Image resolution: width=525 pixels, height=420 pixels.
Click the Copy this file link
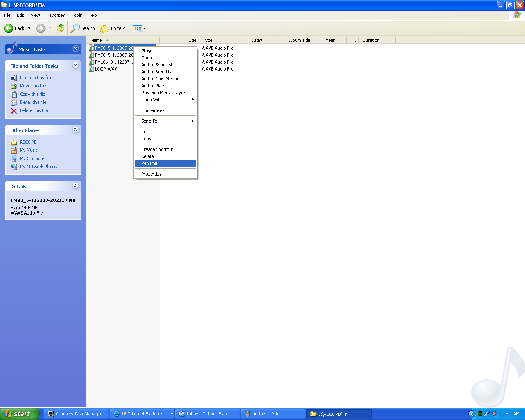point(32,94)
